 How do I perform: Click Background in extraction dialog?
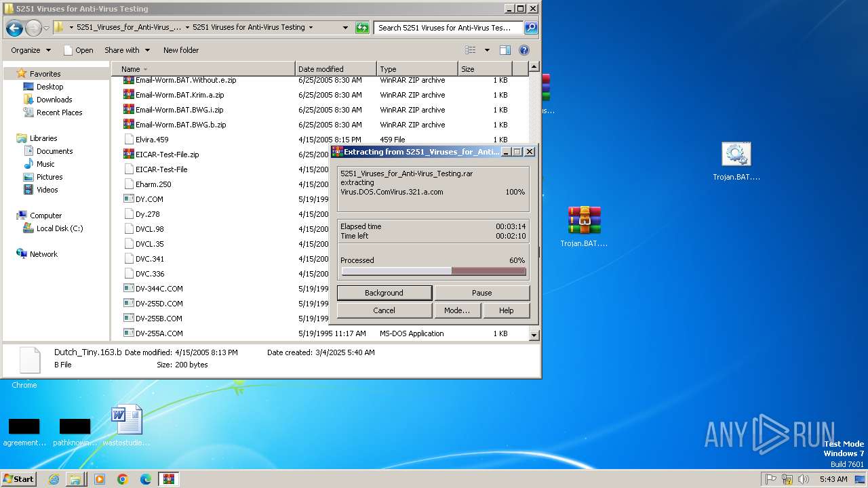tap(384, 293)
